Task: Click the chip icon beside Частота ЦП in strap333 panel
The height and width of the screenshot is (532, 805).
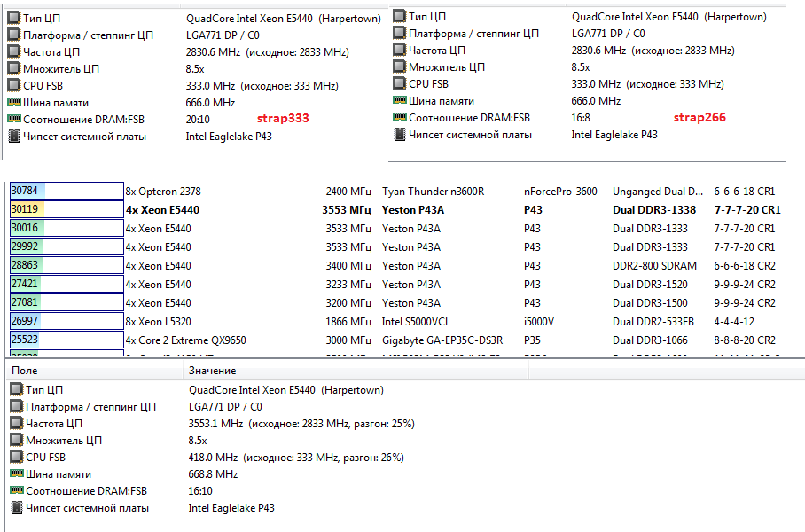Action: pyautogui.click(x=14, y=51)
